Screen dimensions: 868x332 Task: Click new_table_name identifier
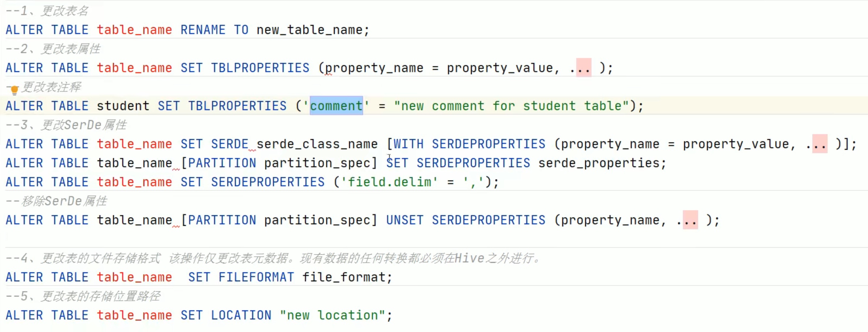(309, 30)
